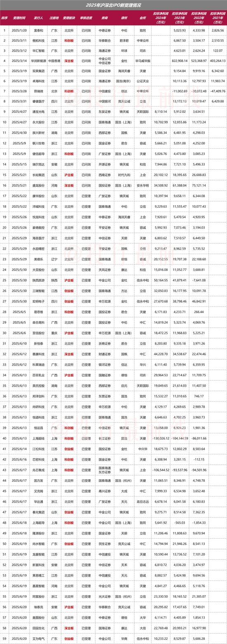Click the '受理板块' column header
This screenshot has height=644, width=227.
(70, 19)
